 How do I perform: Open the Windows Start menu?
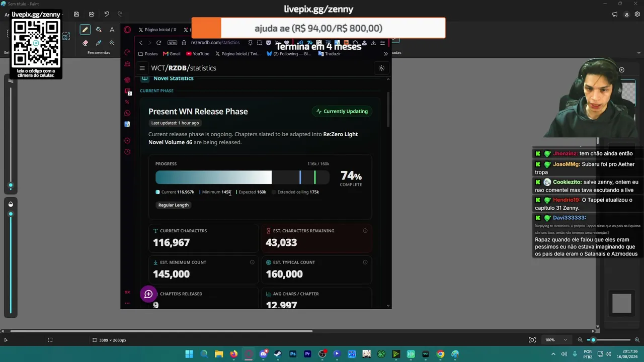189,354
